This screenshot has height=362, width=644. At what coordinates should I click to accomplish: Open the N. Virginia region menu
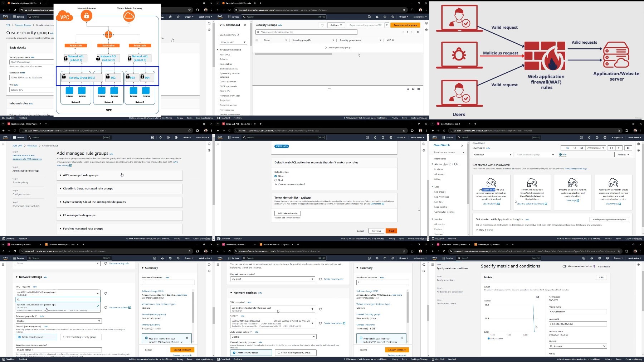point(617,137)
